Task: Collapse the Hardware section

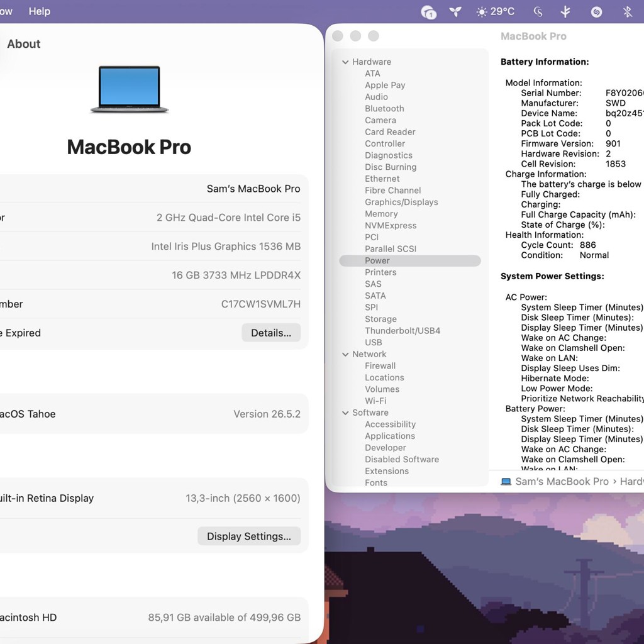Action: click(x=345, y=62)
